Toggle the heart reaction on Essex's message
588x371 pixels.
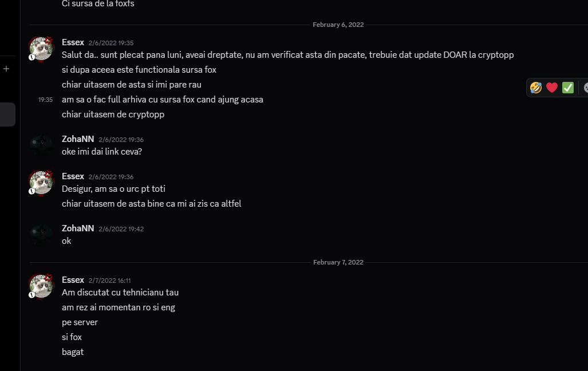[551, 88]
